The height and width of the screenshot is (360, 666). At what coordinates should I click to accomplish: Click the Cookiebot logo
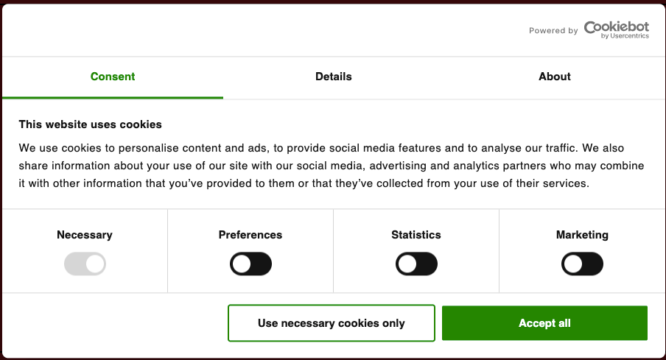pos(616,30)
